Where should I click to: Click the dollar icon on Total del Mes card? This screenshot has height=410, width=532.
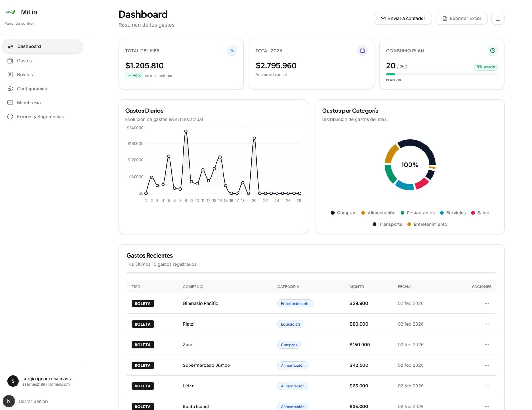click(x=232, y=50)
